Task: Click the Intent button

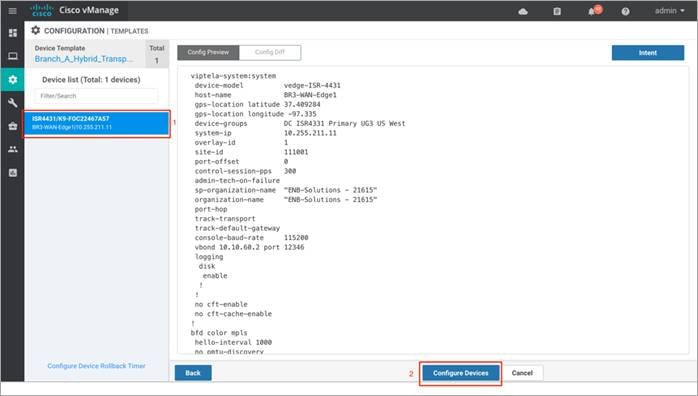Action: point(648,53)
